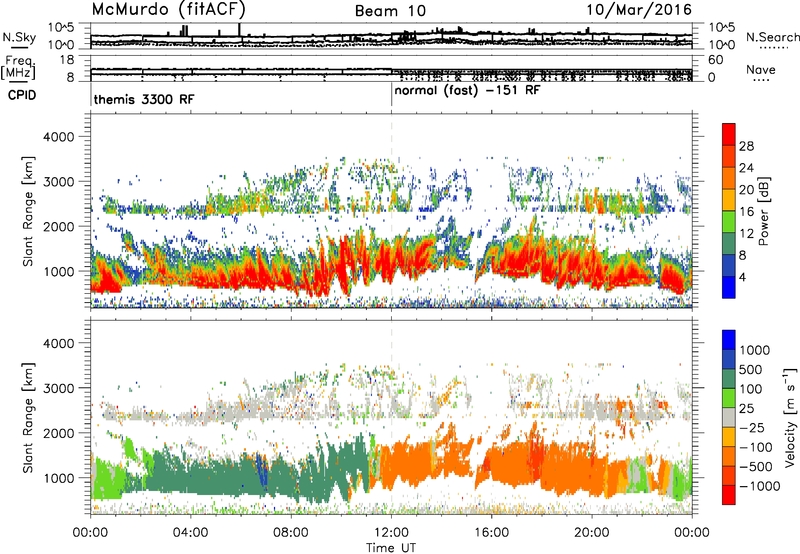Image resolution: width=800 pixels, height=554 pixels.
Task: Click the date '10/Mar/2016'
Action: coord(639,10)
